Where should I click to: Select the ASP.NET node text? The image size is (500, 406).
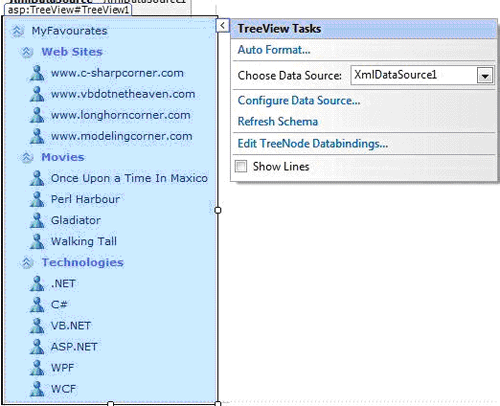pyautogui.click(x=74, y=347)
